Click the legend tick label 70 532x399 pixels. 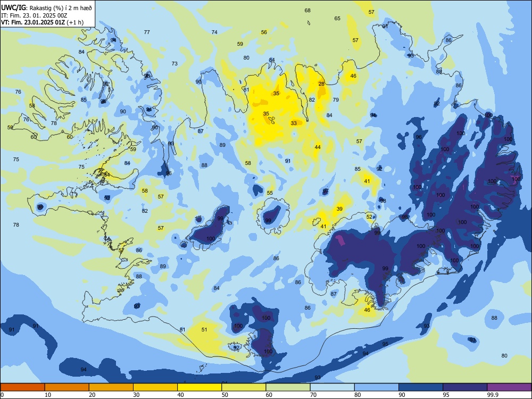coord(313,395)
